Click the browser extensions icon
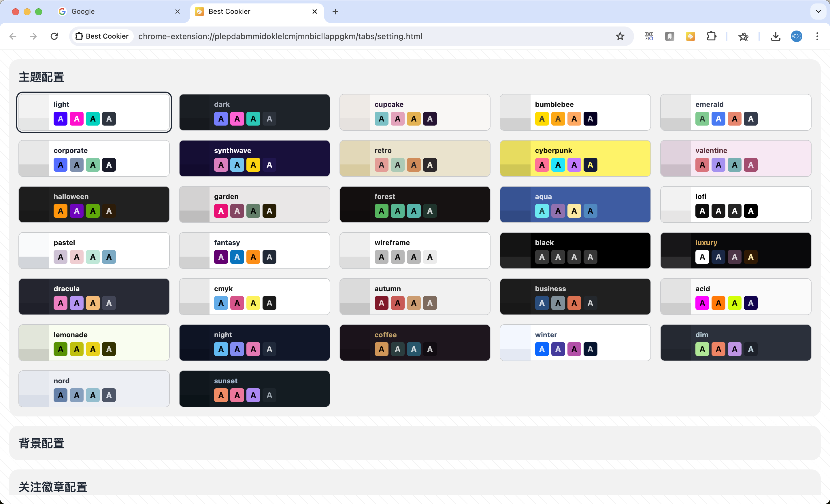 pyautogui.click(x=711, y=36)
